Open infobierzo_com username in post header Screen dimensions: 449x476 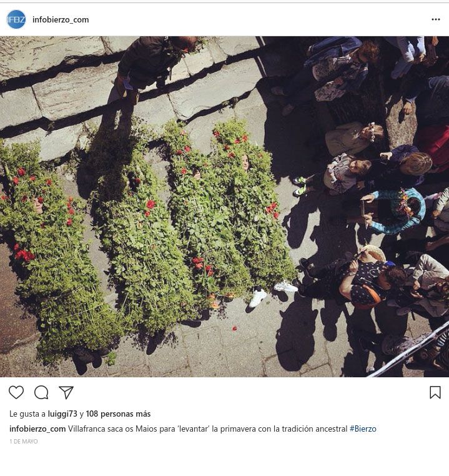pos(61,20)
